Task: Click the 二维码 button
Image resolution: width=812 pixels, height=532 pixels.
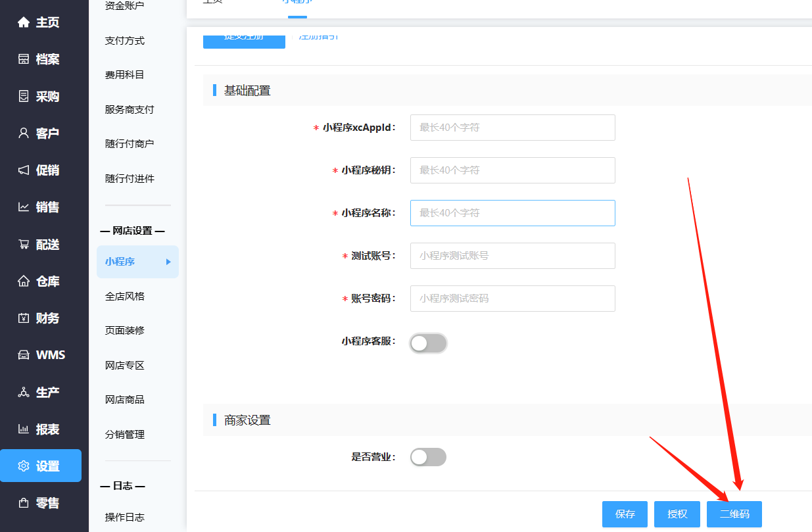Action: [734, 514]
